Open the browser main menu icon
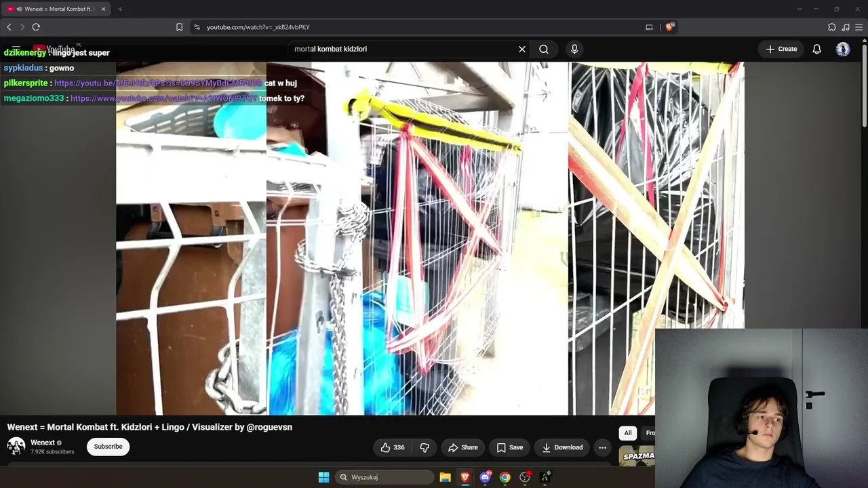Image resolution: width=868 pixels, height=488 pixels. (x=859, y=27)
